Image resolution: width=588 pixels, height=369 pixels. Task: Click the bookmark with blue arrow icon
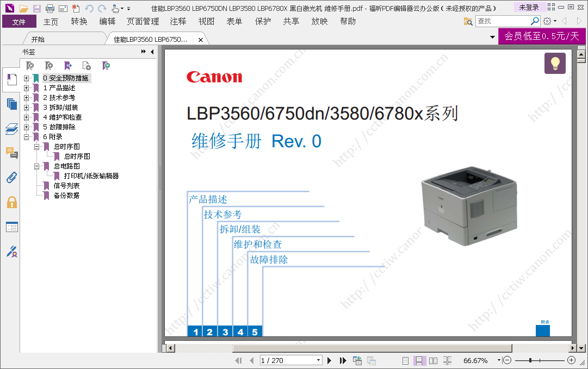pos(68,66)
